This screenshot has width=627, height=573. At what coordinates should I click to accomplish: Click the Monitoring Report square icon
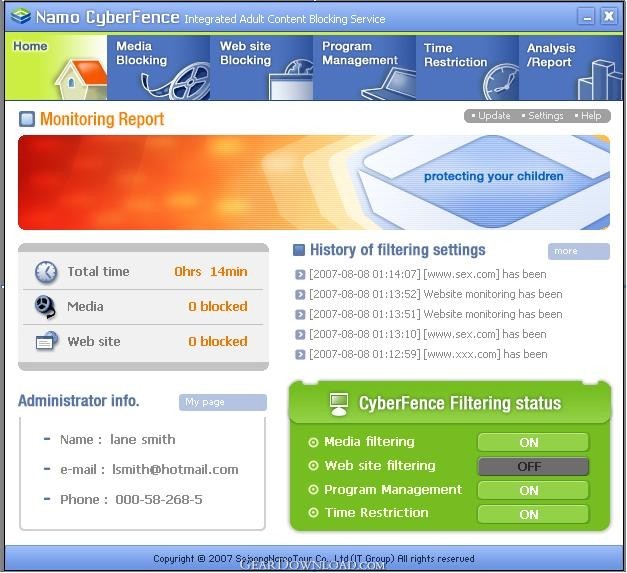[x=27, y=119]
